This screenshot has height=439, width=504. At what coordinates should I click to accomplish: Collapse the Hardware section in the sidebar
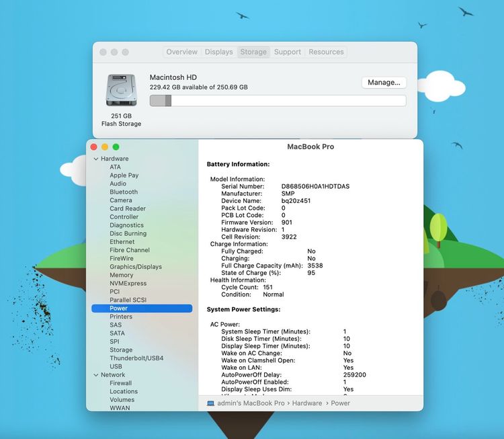[96, 159]
